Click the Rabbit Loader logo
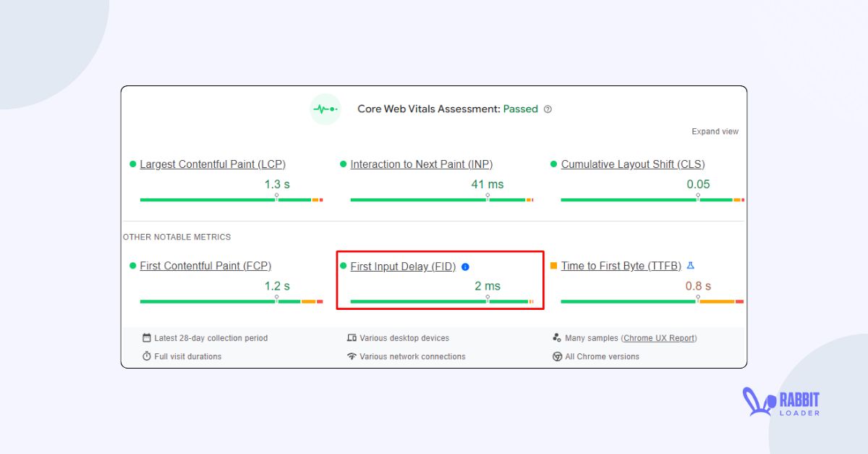The width and height of the screenshot is (868, 454). coord(782,403)
